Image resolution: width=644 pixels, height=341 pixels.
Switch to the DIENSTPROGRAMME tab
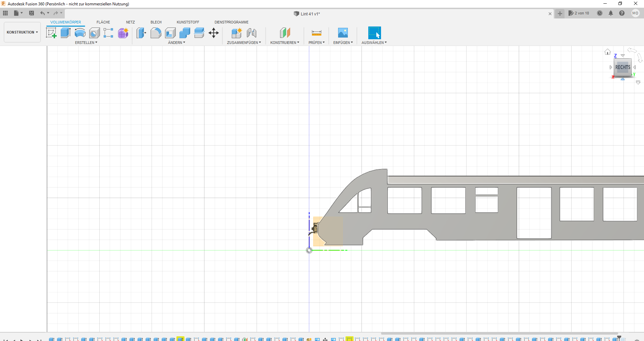231,22
